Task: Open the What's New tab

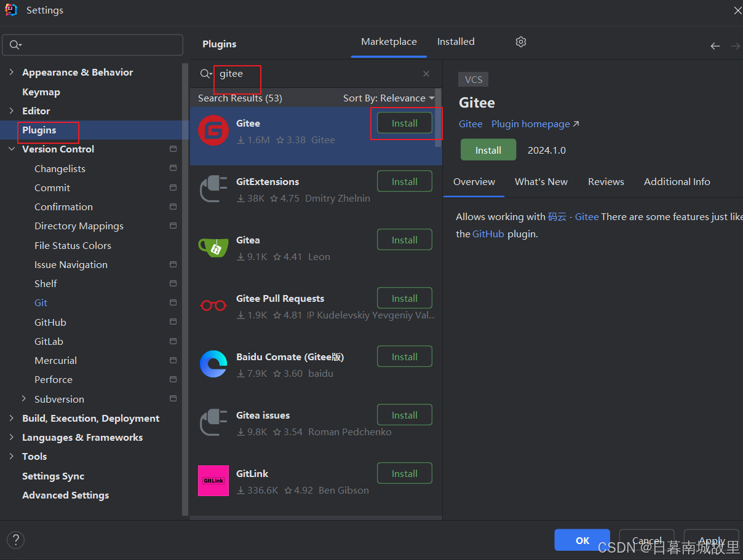Action: tap(541, 182)
